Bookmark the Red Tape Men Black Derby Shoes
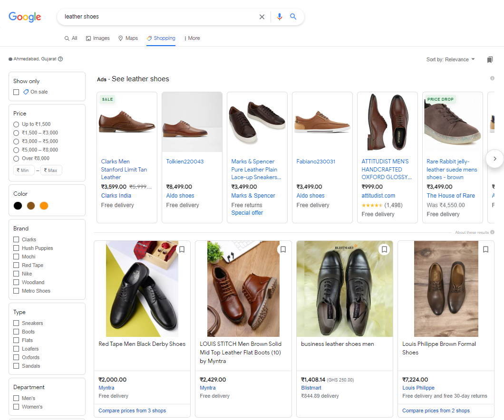This screenshot has width=504, height=420. coord(182,249)
